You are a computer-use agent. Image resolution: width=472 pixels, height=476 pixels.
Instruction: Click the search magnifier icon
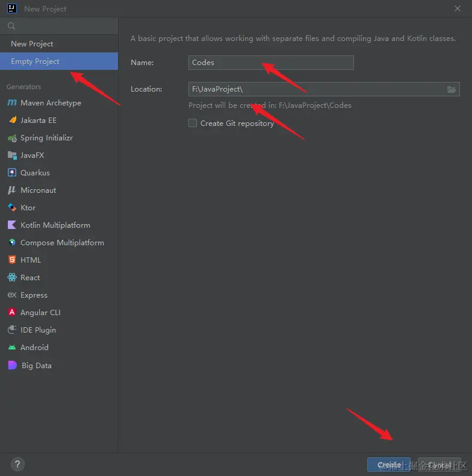click(11, 26)
